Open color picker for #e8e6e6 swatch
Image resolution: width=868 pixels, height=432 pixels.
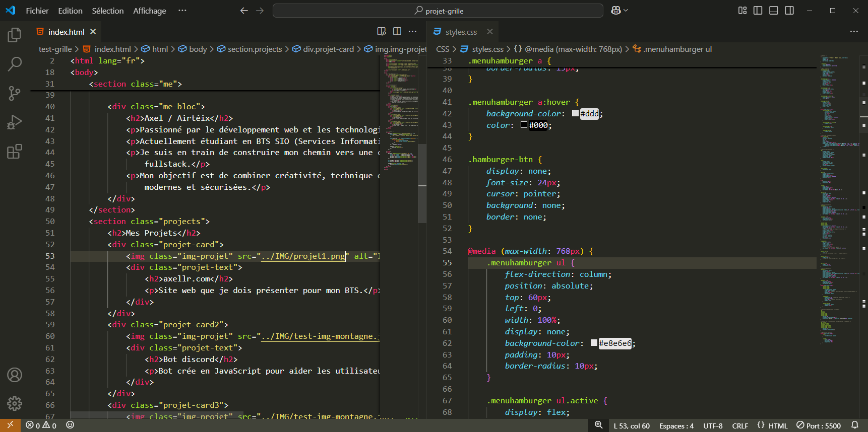594,343
